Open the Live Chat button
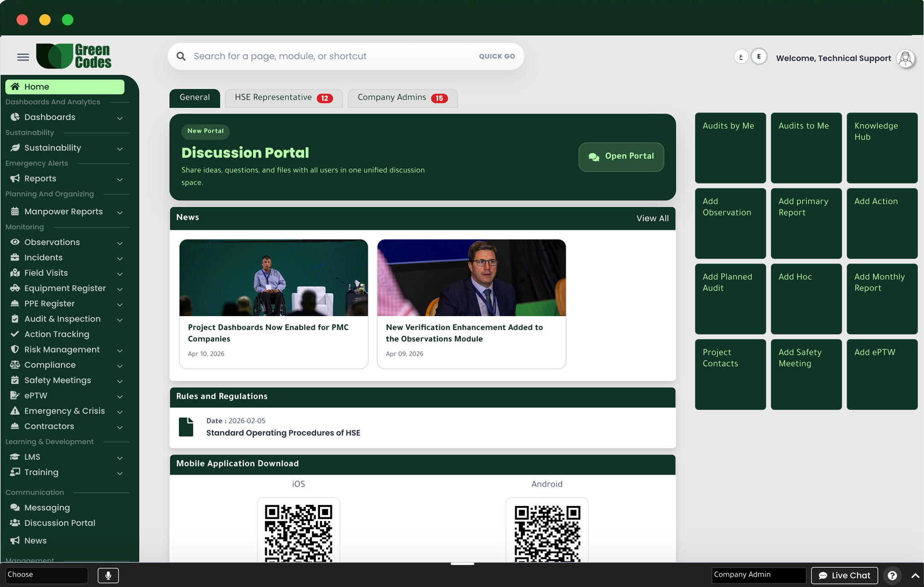This screenshot has height=587, width=924. (x=844, y=575)
